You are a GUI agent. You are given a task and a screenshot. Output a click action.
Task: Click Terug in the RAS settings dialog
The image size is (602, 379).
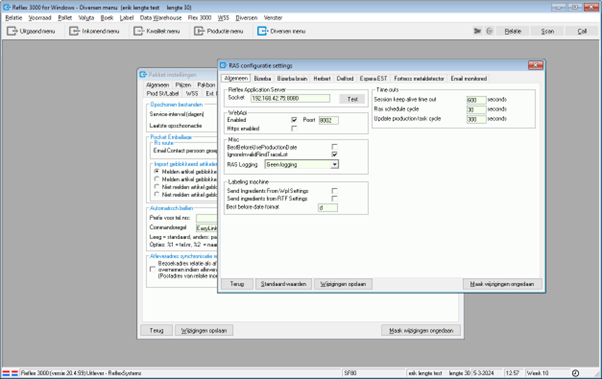click(237, 284)
